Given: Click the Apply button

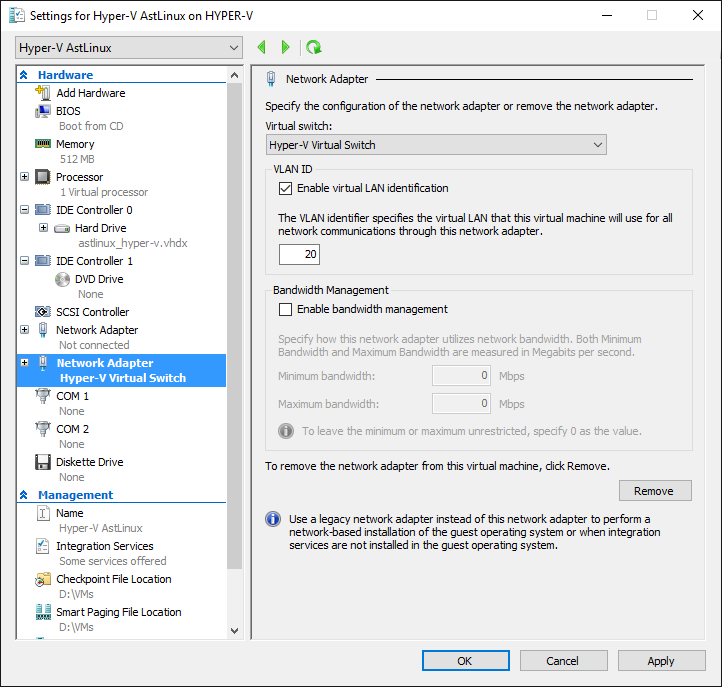Looking at the screenshot, I should [x=661, y=661].
